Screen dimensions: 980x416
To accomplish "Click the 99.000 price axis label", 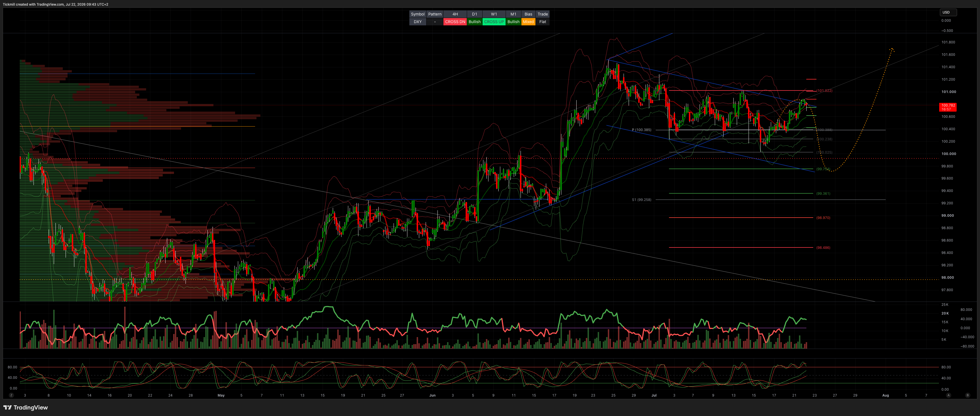I will click(x=947, y=216).
